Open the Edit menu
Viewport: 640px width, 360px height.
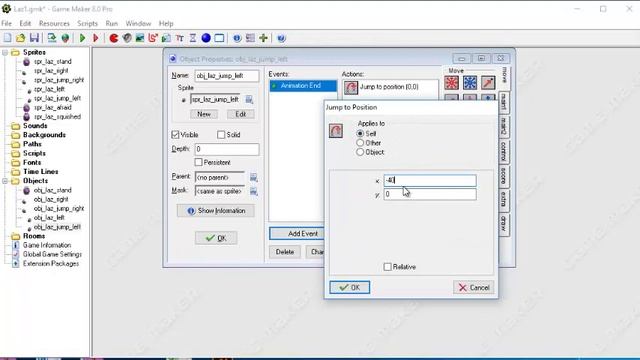coord(25,23)
